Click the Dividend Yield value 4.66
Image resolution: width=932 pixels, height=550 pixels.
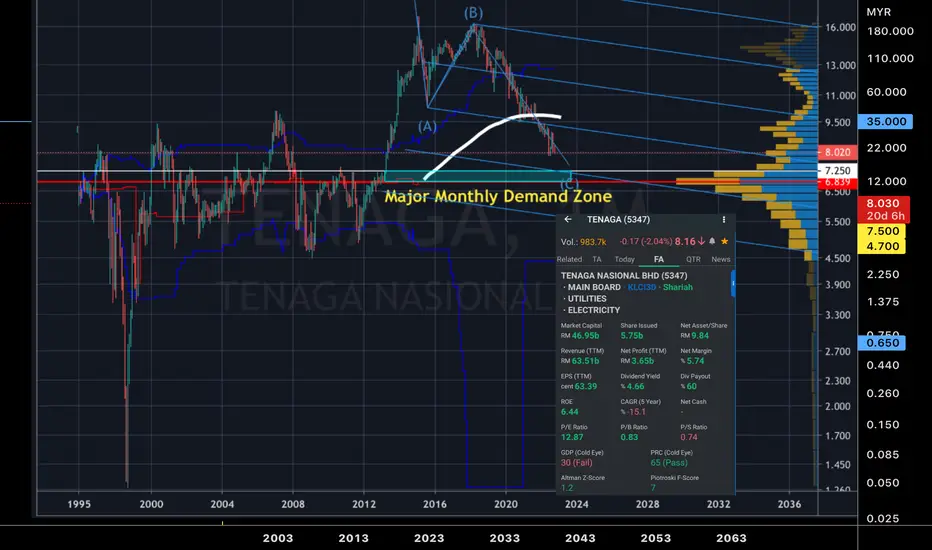pyautogui.click(x=635, y=386)
